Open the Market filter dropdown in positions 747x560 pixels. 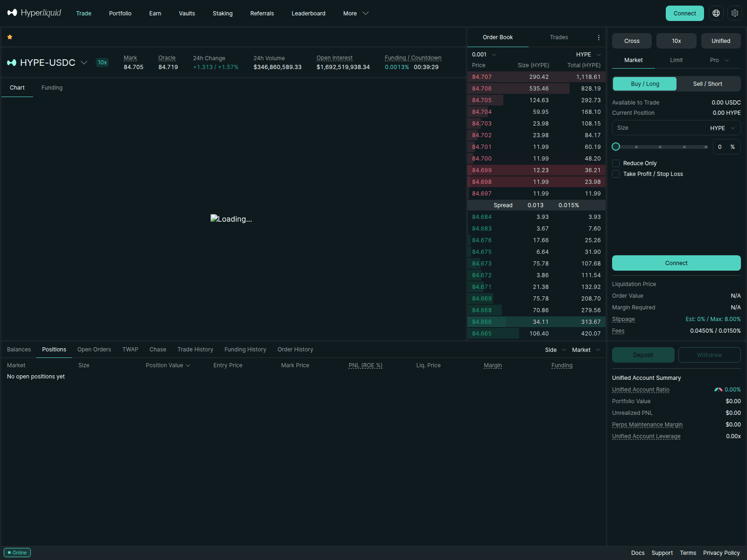pos(586,350)
